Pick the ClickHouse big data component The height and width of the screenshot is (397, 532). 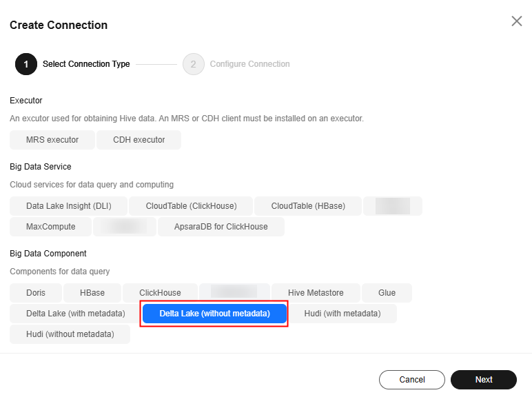[x=160, y=293]
